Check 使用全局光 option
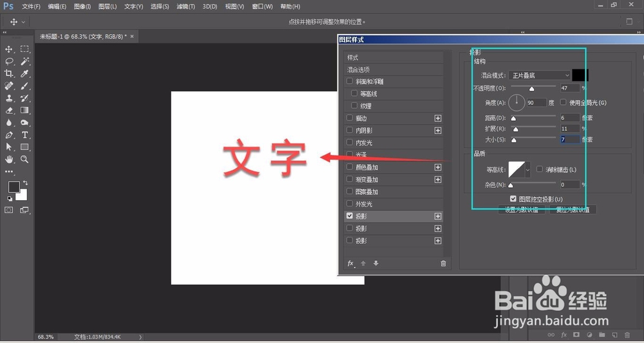The image size is (644, 343). pos(563,102)
